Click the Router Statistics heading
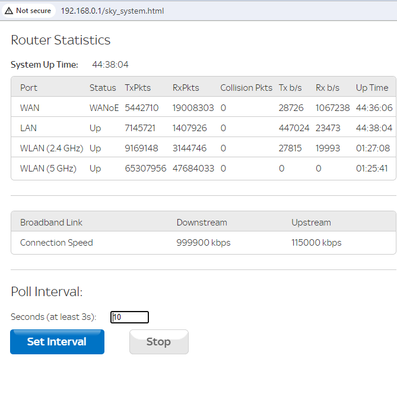The width and height of the screenshot is (397, 400). [x=61, y=40]
